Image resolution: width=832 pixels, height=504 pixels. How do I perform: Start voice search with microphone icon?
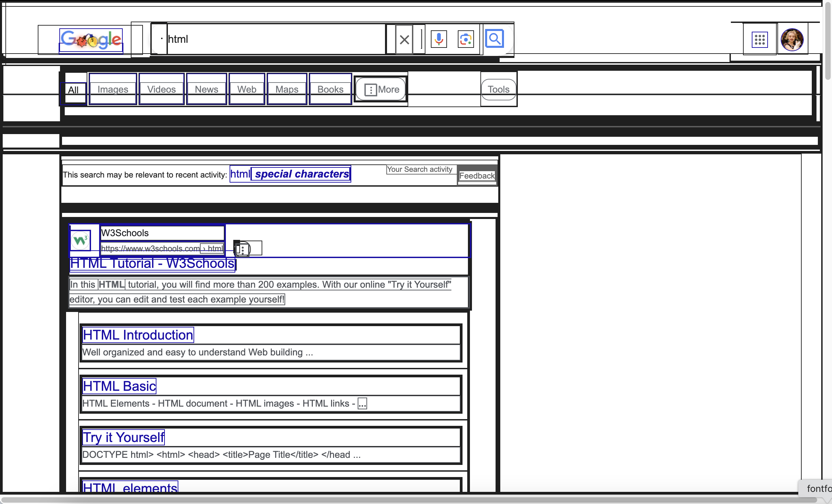click(x=439, y=39)
